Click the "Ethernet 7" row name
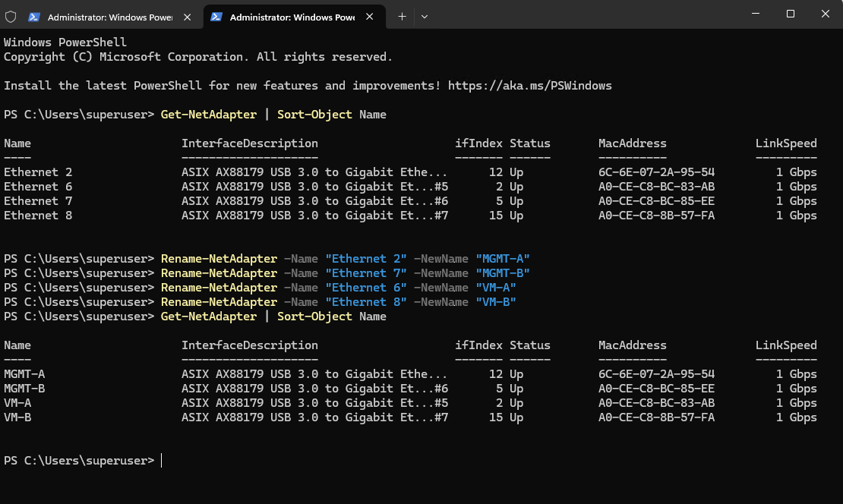 click(38, 201)
